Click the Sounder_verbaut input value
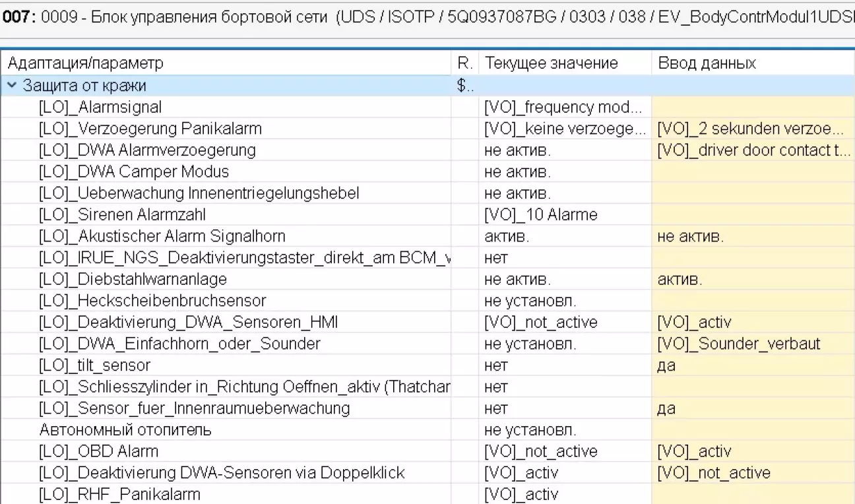Image resolution: width=855 pixels, height=504 pixels. (x=752, y=344)
